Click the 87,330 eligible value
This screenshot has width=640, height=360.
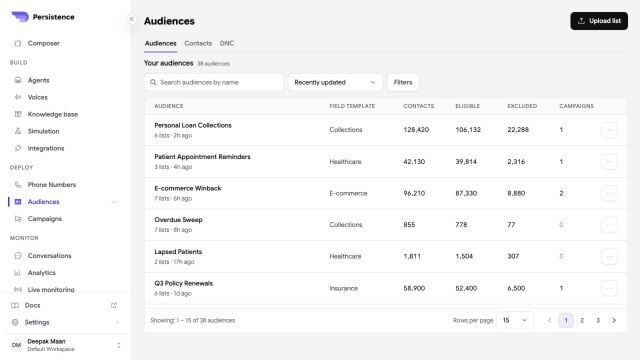(466, 193)
